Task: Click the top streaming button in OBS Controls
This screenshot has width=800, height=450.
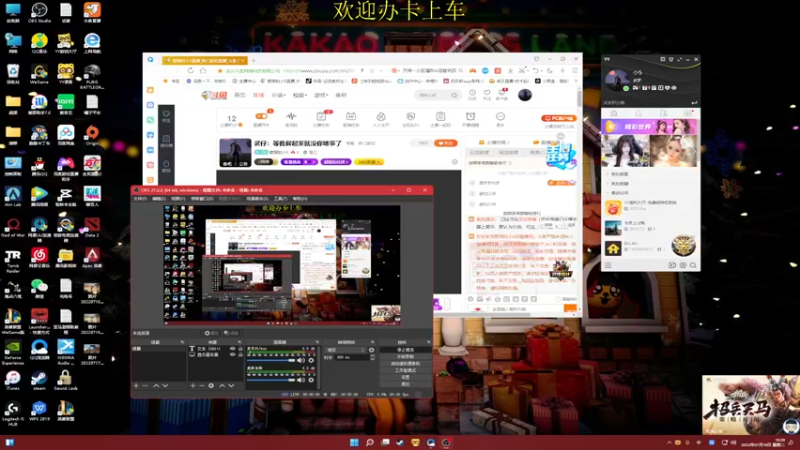Action: click(x=406, y=350)
